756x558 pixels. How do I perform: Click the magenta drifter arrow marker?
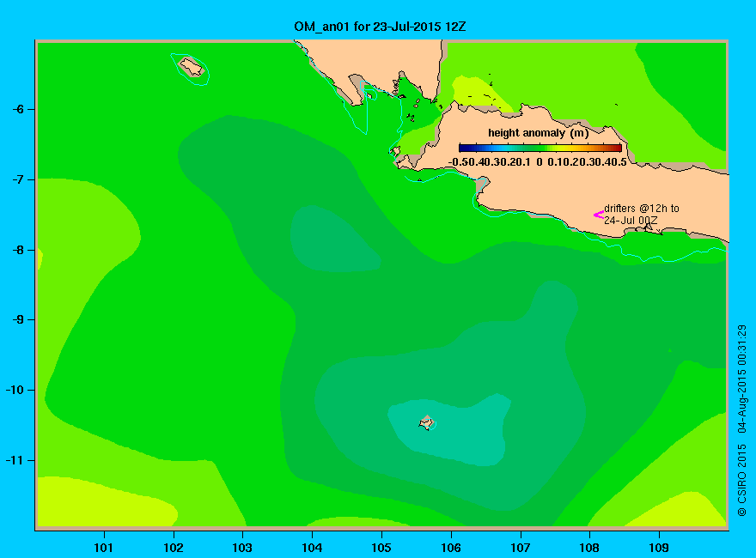(598, 215)
